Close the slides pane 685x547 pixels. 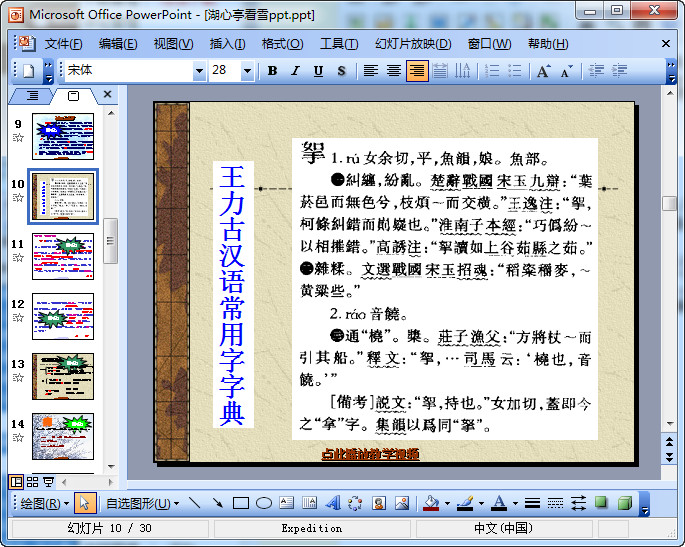point(107,94)
